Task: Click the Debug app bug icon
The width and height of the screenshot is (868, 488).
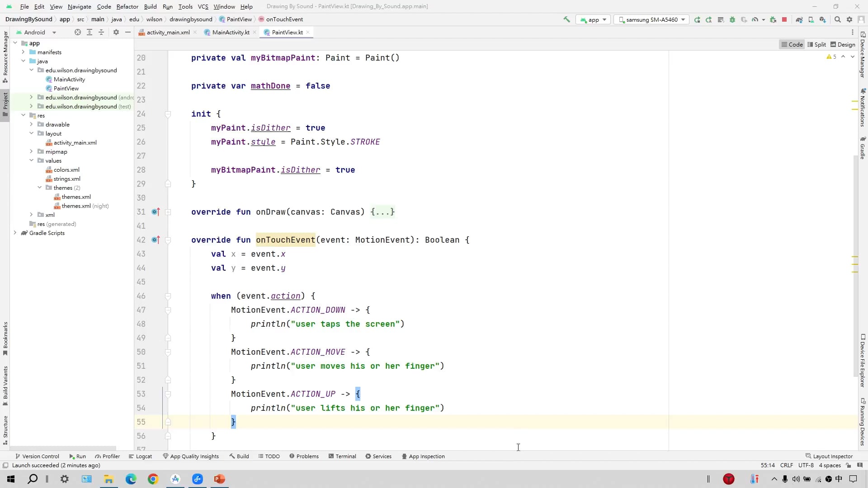Action: pyautogui.click(x=732, y=19)
